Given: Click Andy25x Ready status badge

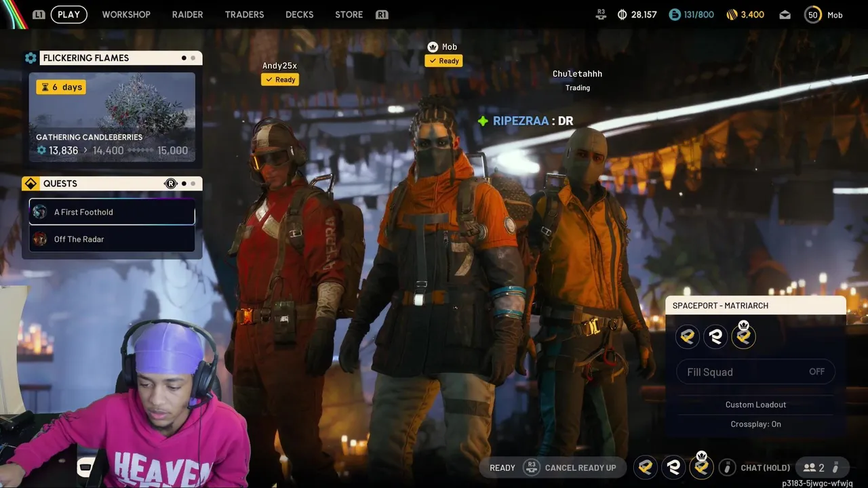Looking at the screenshot, I should 280,80.
